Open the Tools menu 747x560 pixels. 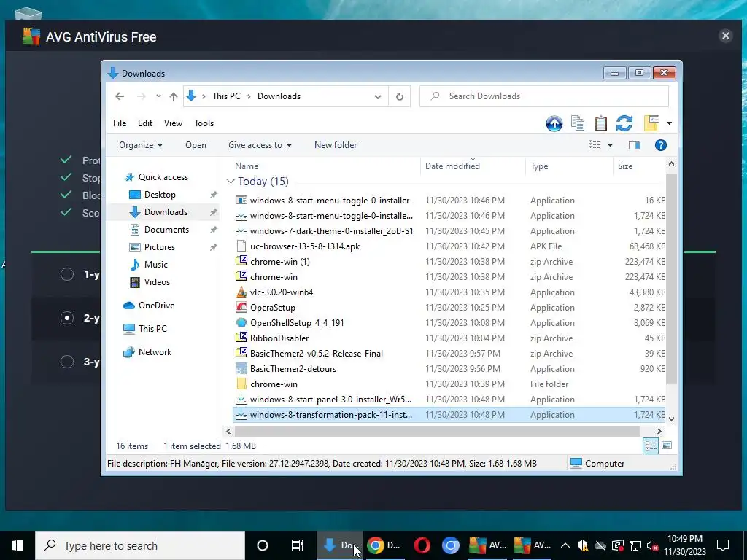tap(204, 123)
